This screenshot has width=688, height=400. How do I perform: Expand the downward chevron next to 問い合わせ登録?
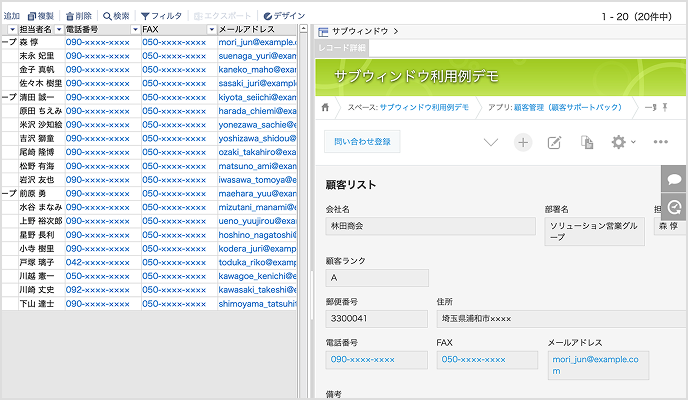tap(490, 142)
